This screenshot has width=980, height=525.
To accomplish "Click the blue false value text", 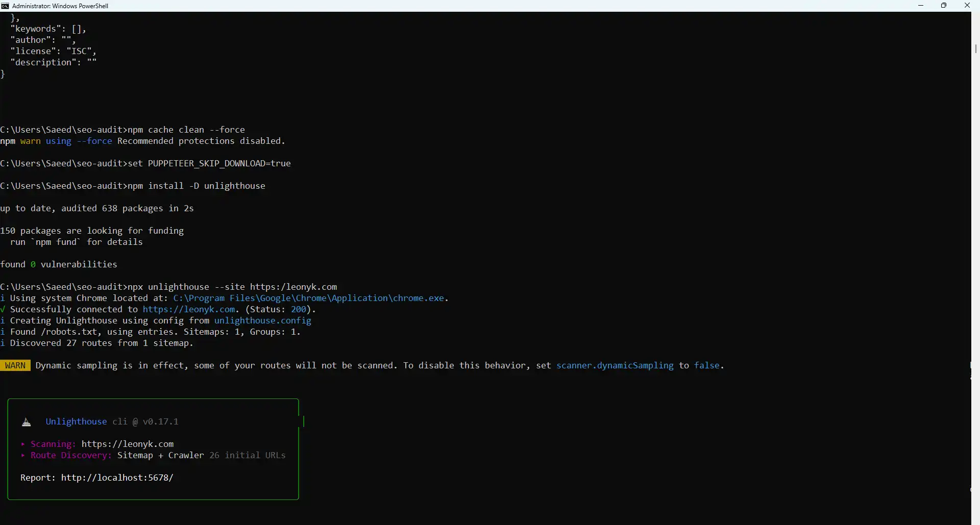I will pyautogui.click(x=706, y=365).
